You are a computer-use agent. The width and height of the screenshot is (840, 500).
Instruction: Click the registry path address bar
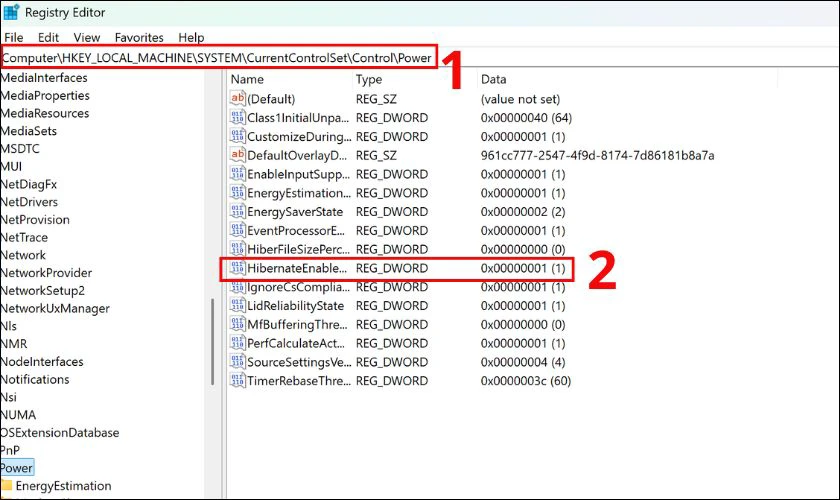[219, 57]
